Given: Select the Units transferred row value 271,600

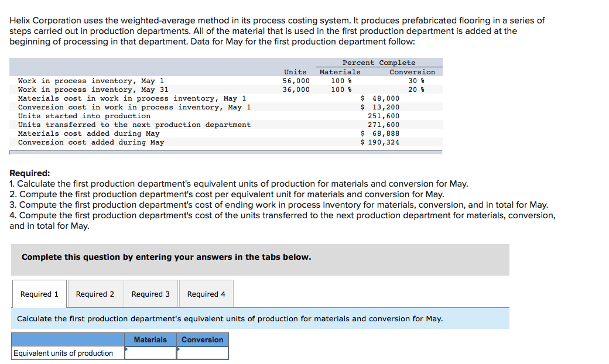Looking at the screenshot, I should coord(388,124).
